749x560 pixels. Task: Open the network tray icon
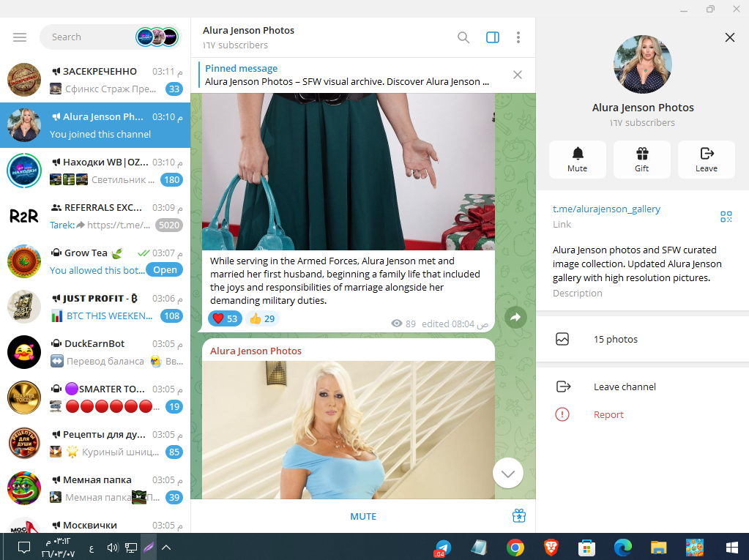[131, 548]
